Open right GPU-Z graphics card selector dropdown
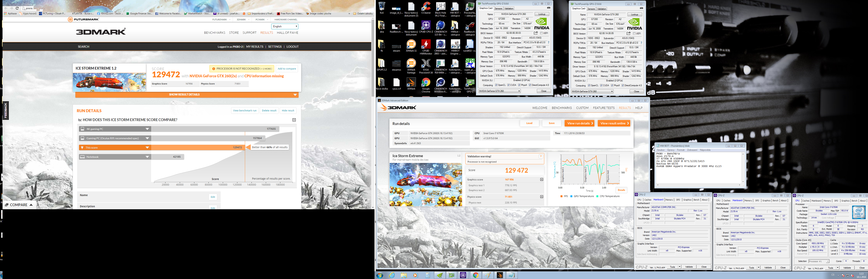The image size is (868, 279). (592, 91)
